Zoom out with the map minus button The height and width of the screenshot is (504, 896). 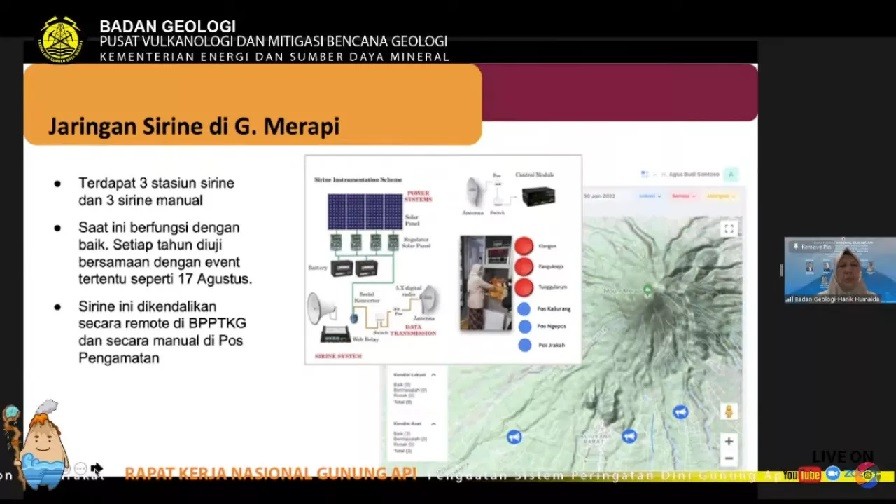[x=729, y=458]
